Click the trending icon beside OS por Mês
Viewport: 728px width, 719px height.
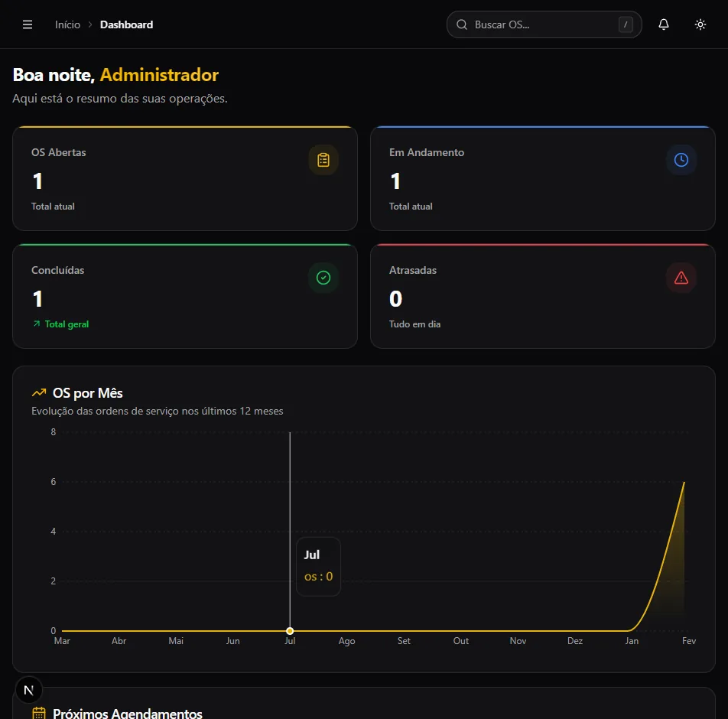[39, 393]
